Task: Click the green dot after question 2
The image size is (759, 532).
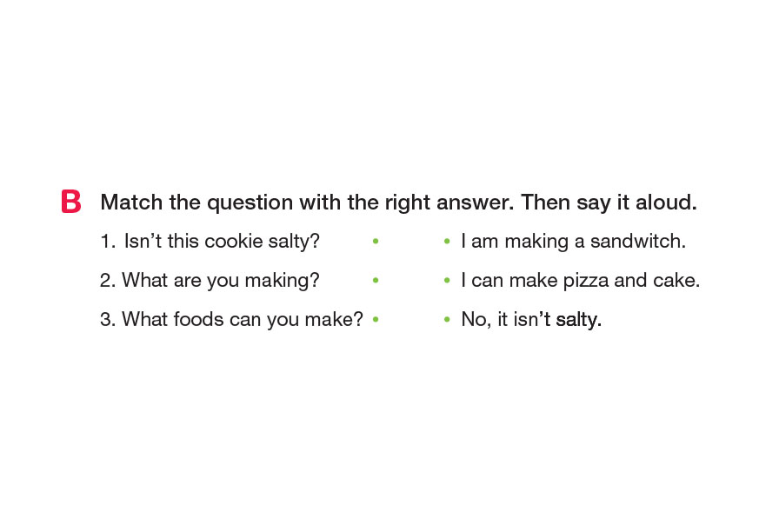Action: [375, 280]
